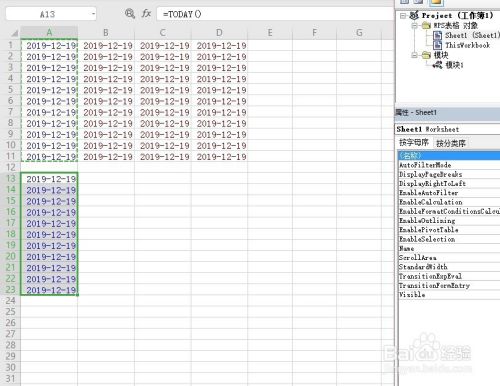
Task: Click cell D11 with date 2019-12-19
Action: [x=219, y=157]
